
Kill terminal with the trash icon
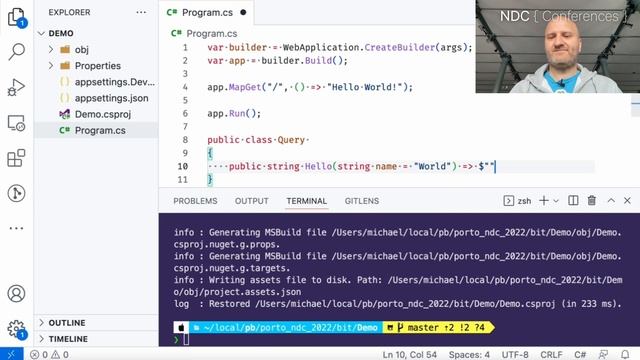coord(591,200)
